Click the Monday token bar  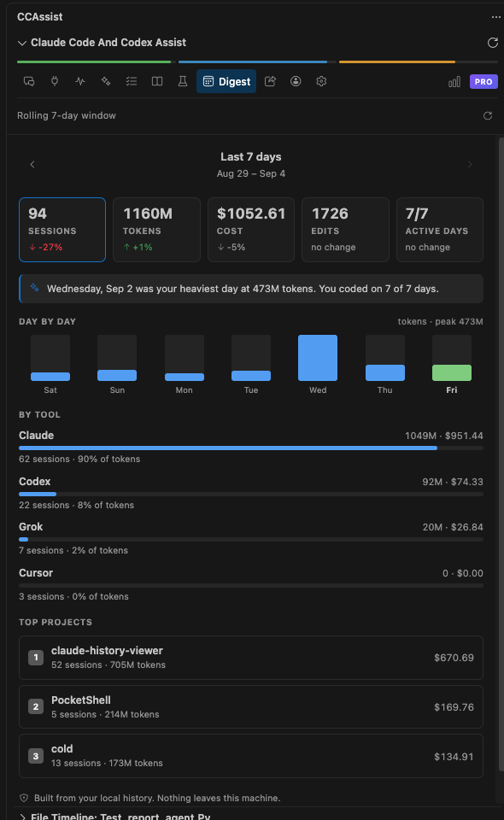(185, 377)
